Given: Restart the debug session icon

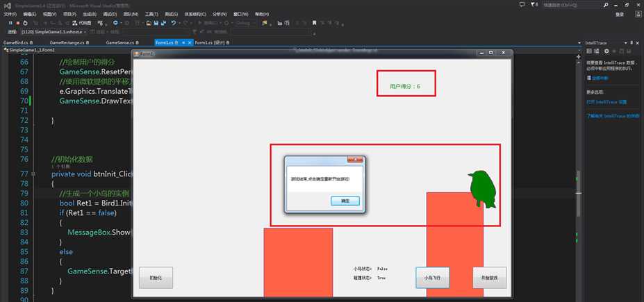Looking at the screenshot, I should (25, 23).
